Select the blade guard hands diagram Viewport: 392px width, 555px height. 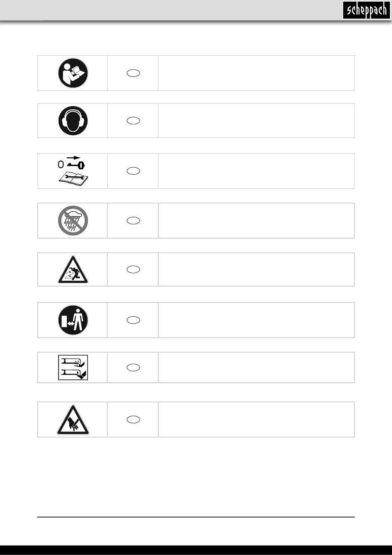click(73, 368)
